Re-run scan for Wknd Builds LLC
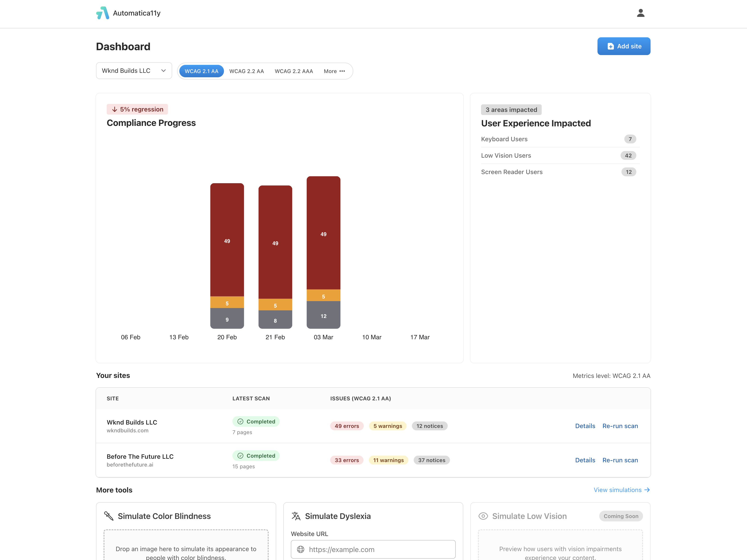 tap(620, 426)
